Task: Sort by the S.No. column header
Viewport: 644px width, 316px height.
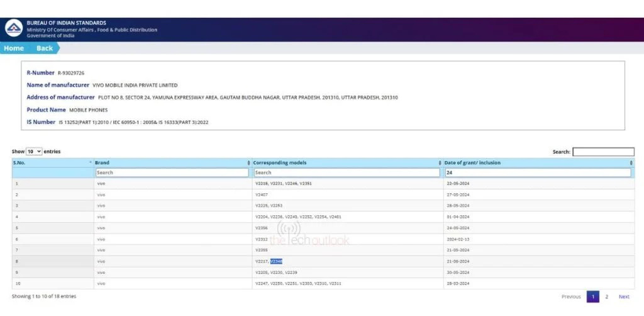Action: [x=53, y=163]
